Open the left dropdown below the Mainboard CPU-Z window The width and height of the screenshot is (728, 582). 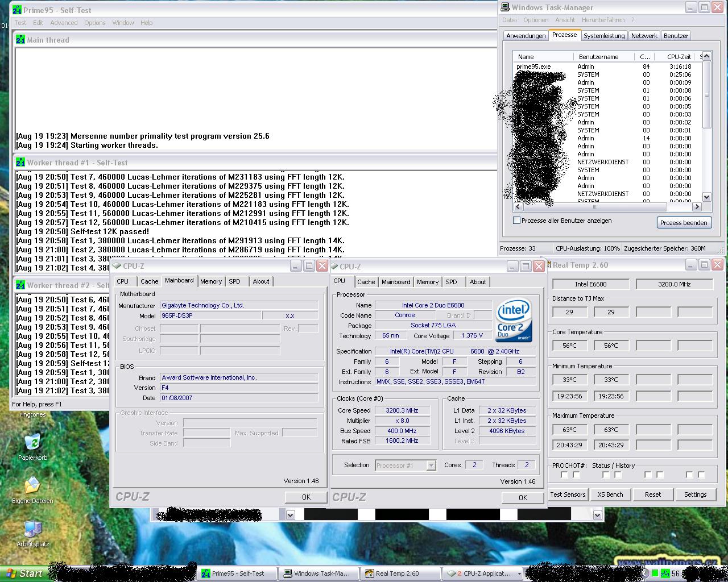291,515
